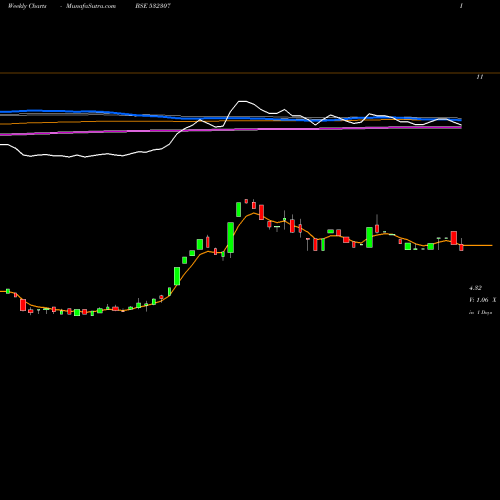The width and height of the screenshot is (500, 500).
Task: Click the 'V: 1.06 X' volume label
Action: point(483,300)
